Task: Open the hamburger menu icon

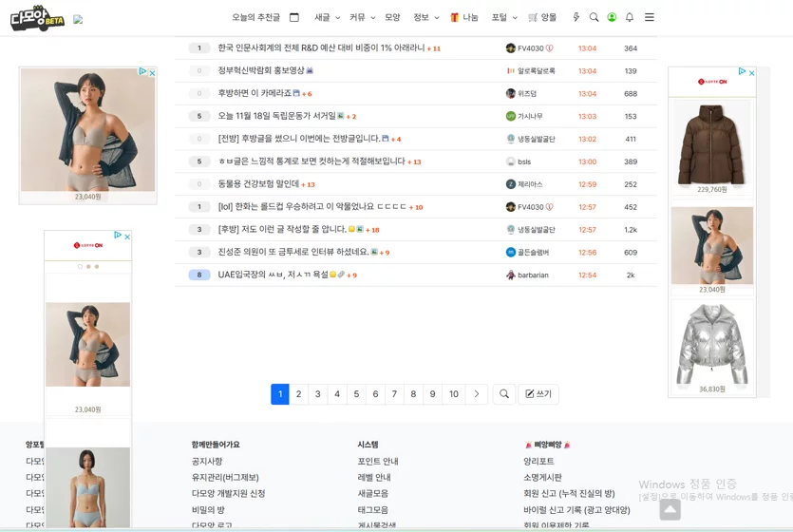Action: (650, 17)
